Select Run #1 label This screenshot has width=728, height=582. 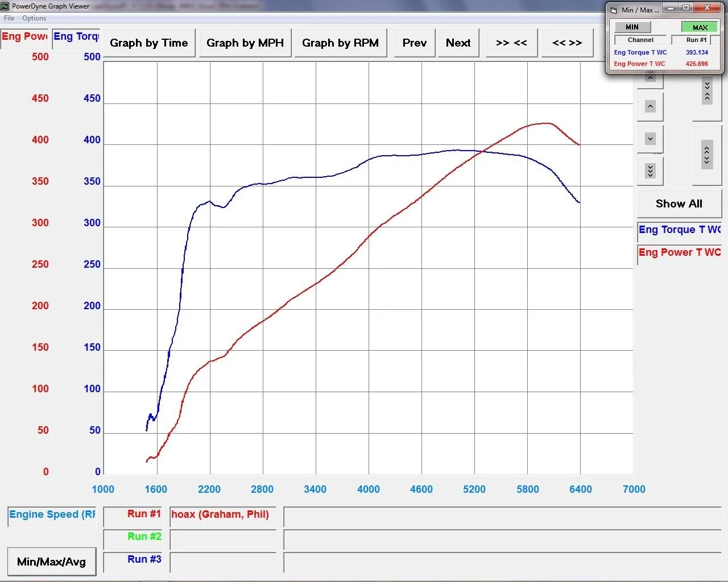[133, 516]
